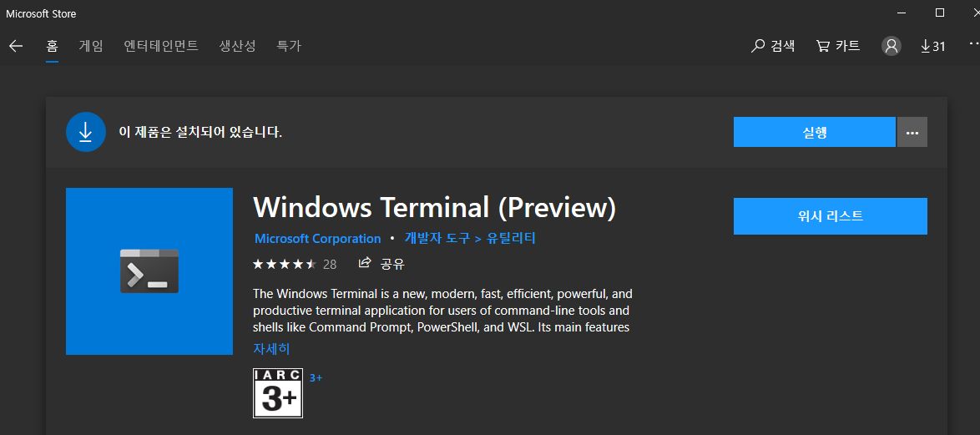Image resolution: width=980 pixels, height=435 pixels.
Task: Click the 이 제품은 설치되어 있습니다 message
Action: tap(200, 133)
